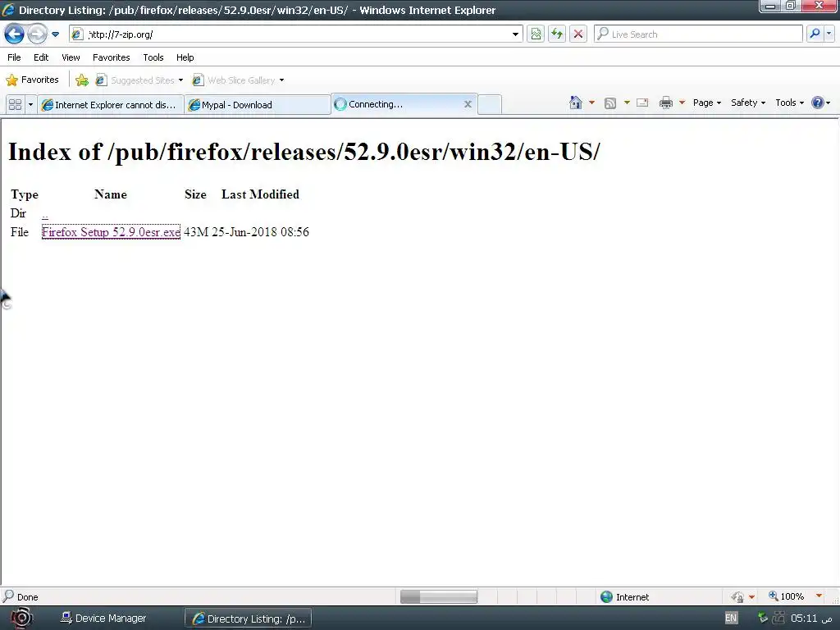The height and width of the screenshot is (630, 840).
Task: Expand the address bar history dropdown
Action: coord(515,34)
